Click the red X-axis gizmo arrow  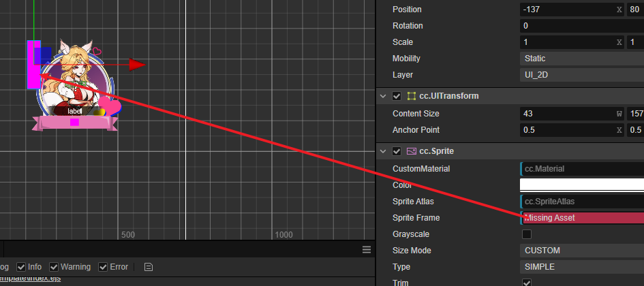click(137, 65)
